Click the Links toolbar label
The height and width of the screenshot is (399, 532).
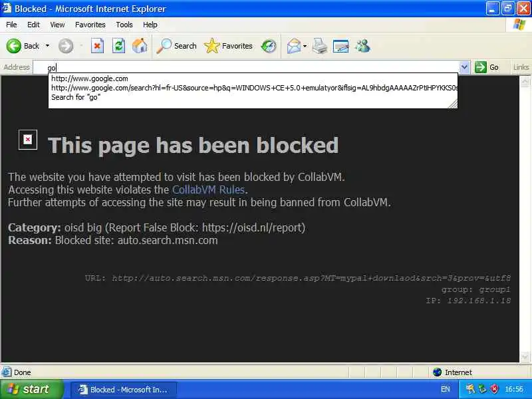click(x=521, y=67)
